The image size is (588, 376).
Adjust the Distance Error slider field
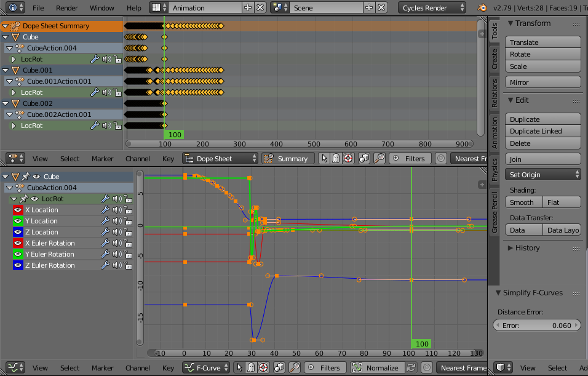click(537, 326)
